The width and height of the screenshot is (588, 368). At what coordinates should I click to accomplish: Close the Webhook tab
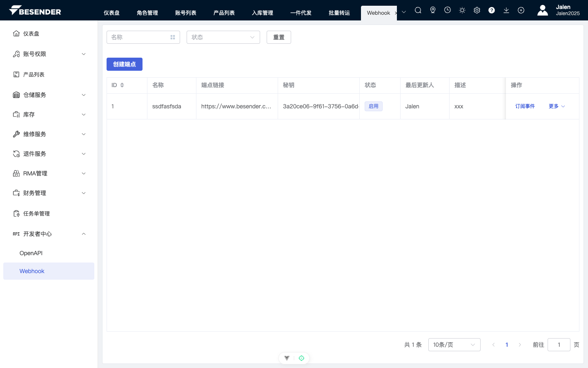[396, 13]
